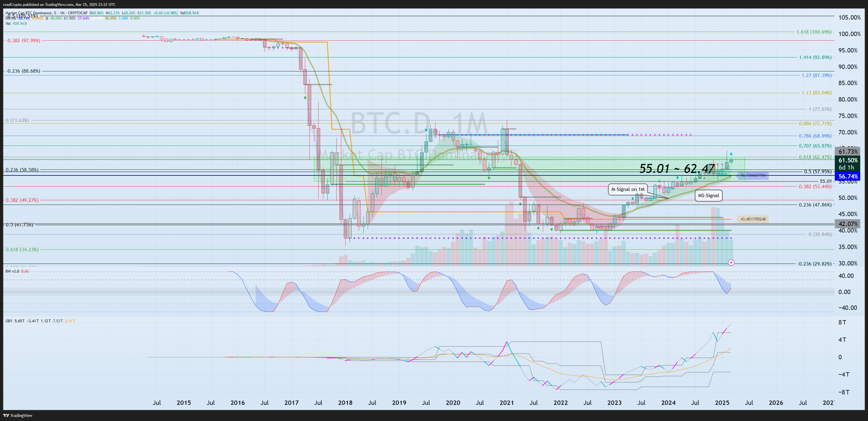Click the 2026 label on time axis
This screenshot has width=868, height=421.
coord(776,402)
